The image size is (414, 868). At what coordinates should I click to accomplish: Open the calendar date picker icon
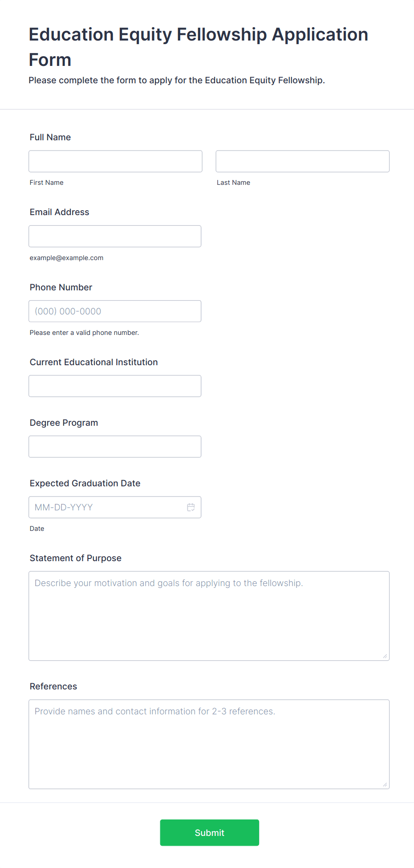[x=191, y=507]
